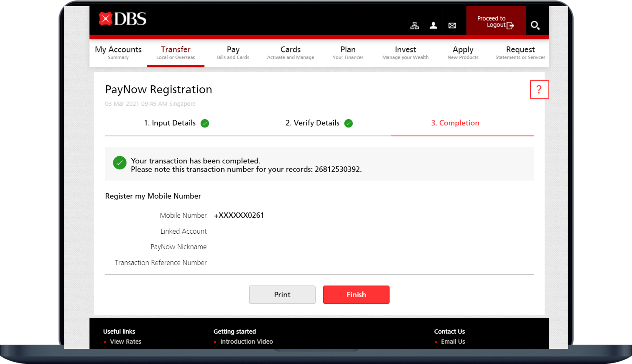Open the user profile icon
Viewport: 632px width, 364px height.
point(433,25)
